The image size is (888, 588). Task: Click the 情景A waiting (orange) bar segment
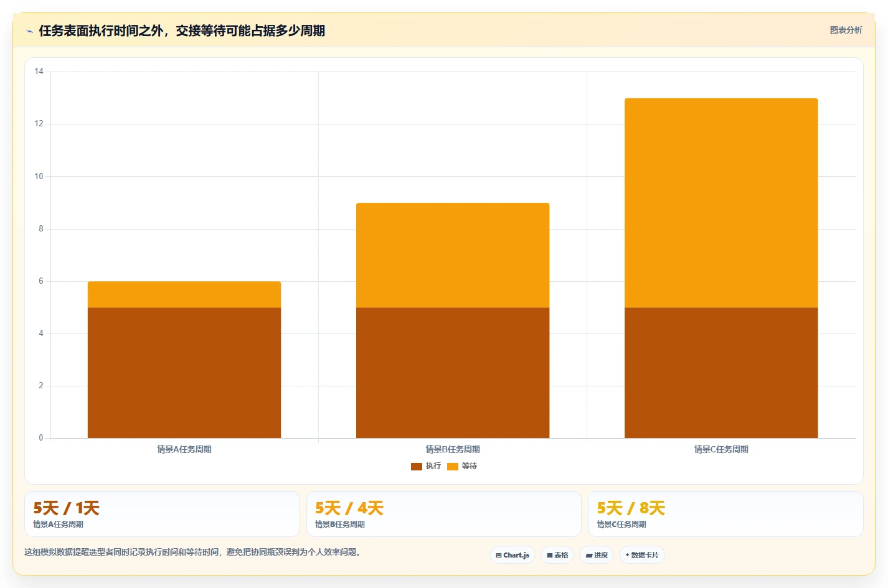click(184, 294)
